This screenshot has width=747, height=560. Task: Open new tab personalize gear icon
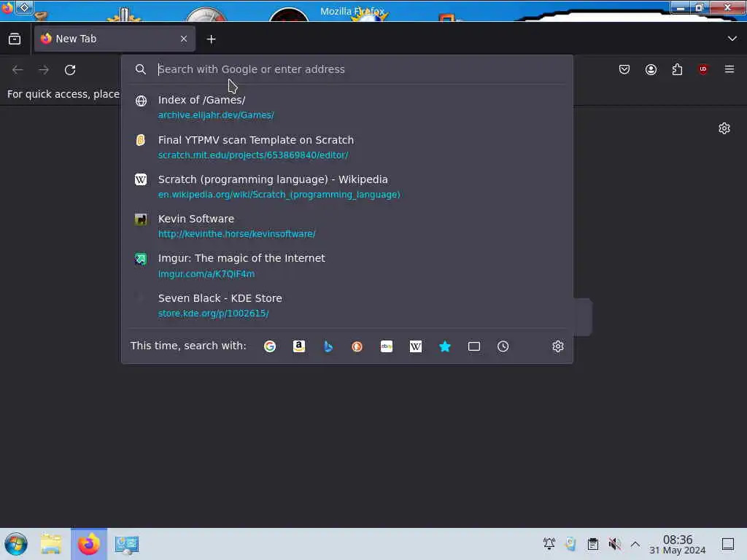[x=724, y=128]
